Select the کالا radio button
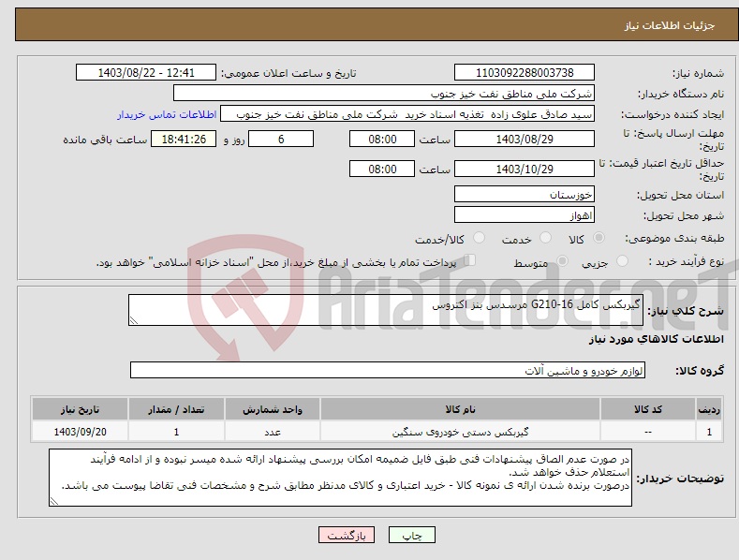 point(599,238)
